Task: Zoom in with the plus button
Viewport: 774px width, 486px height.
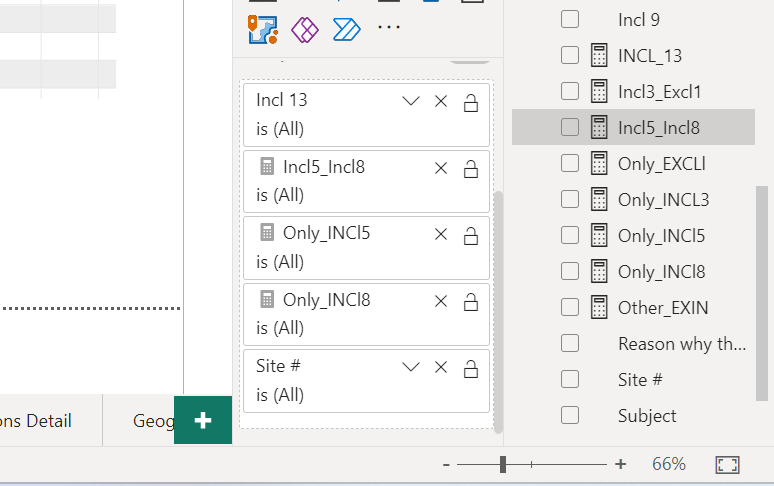Action: click(620, 464)
